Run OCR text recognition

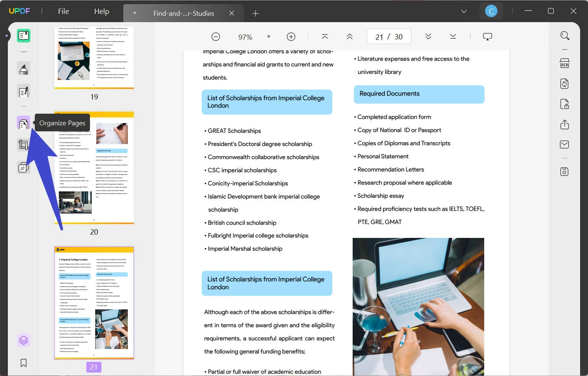coord(565,63)
